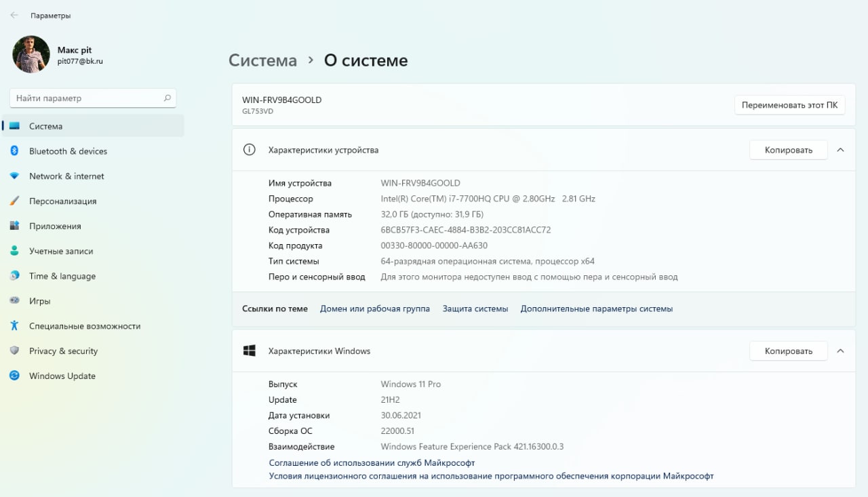
Task: Click the 64-разрядная операционная система value
Action: point(488,261)
